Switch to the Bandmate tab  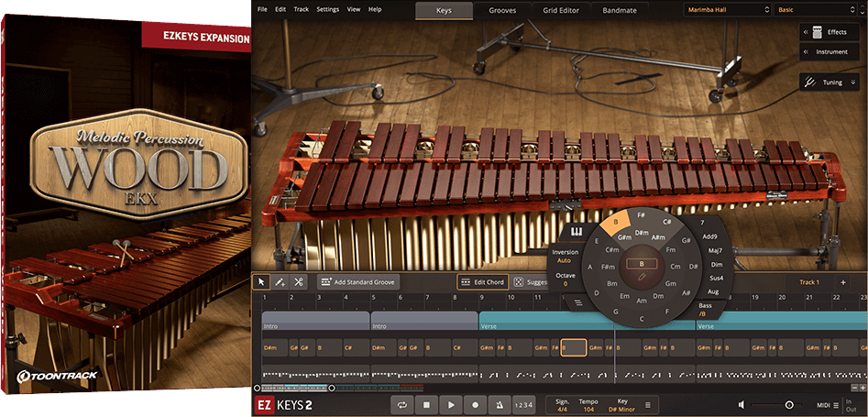(619, 10)
